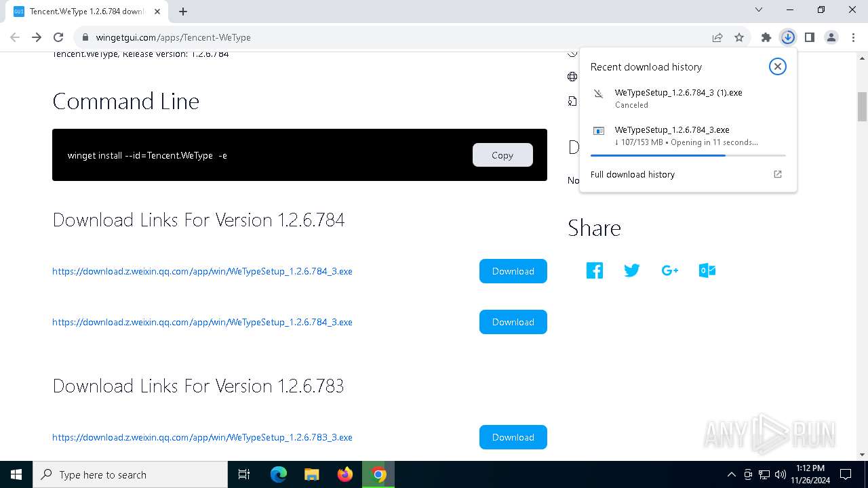This screenshot has height=488, width=868.
Task: Select in-progress WeTypeSetup_1.2.6.784_3.exe download
Action: point(688,136)
